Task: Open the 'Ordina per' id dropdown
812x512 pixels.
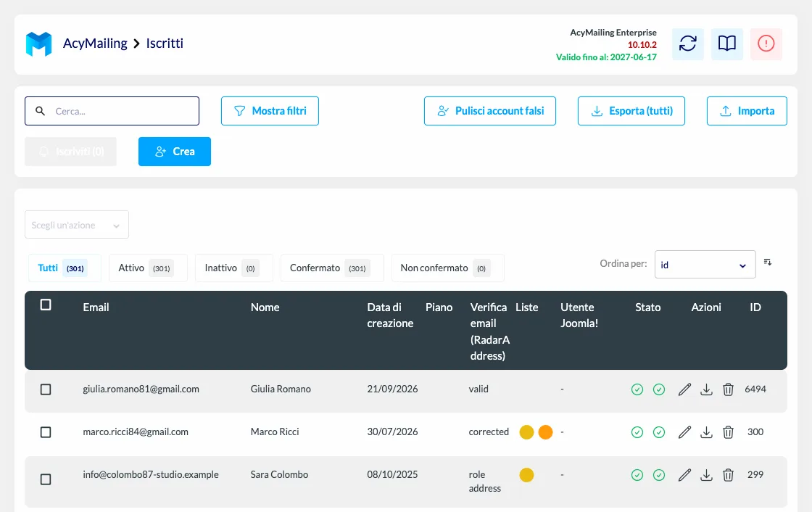Action: click(x=705, y=264)
